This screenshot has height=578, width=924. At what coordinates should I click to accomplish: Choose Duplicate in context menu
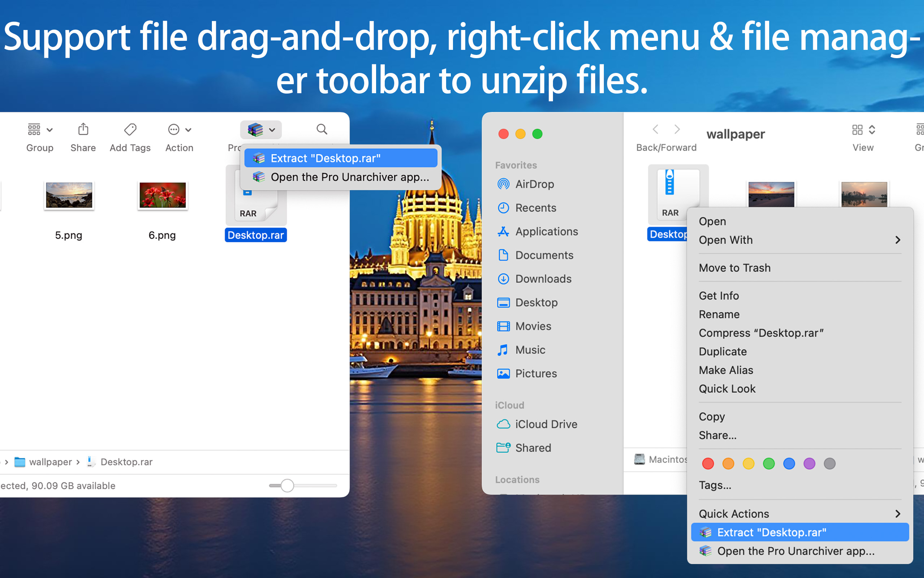point(800,352)
